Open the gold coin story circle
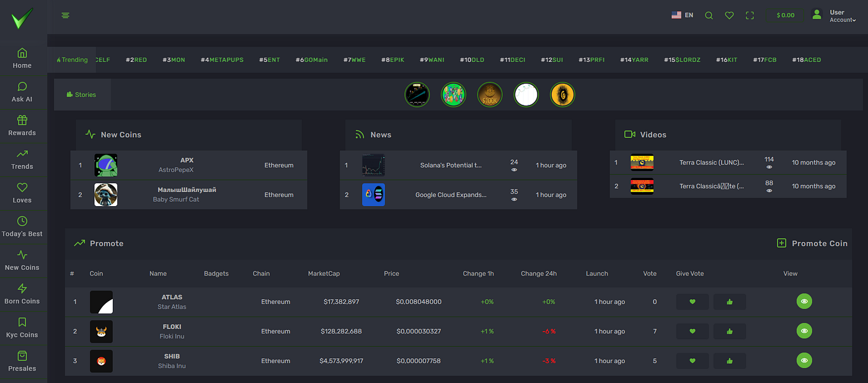 coord(562,95)
